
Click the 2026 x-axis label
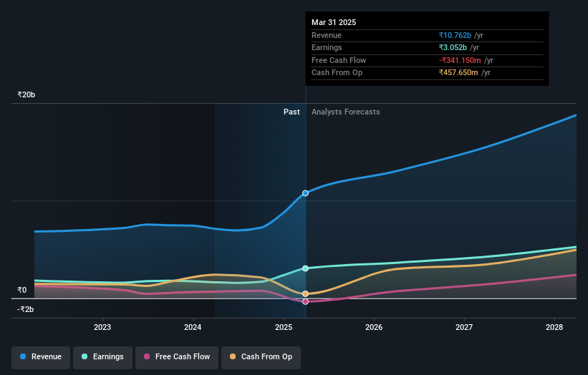tap(374, 328)
